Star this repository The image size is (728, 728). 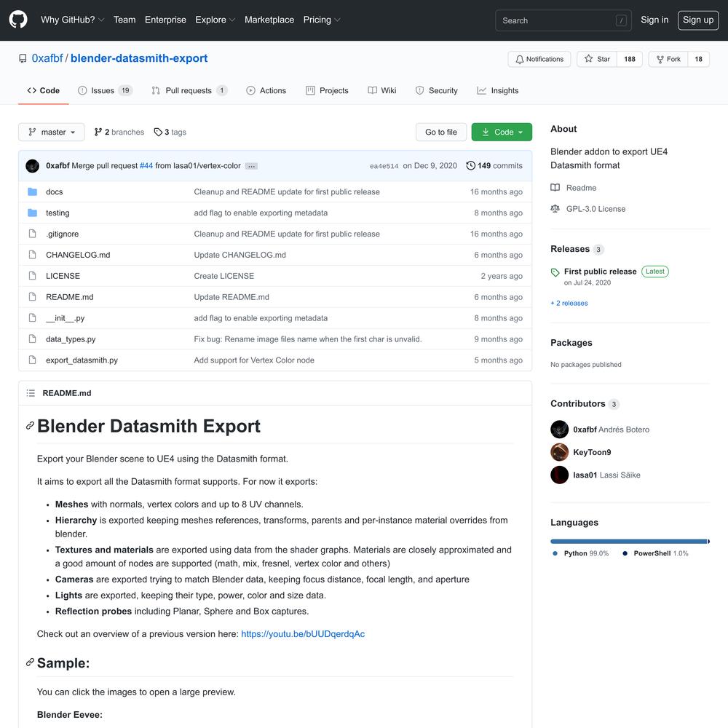[597, 59]
